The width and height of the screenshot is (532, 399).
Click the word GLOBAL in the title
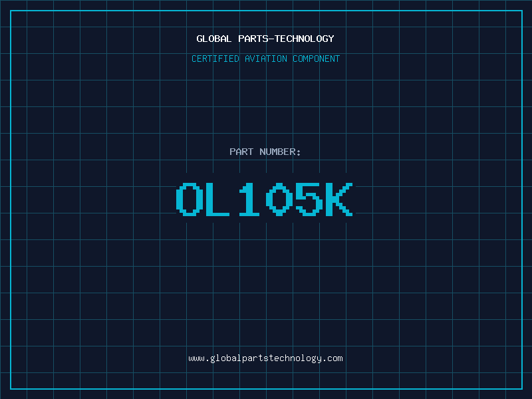point(214,39)
